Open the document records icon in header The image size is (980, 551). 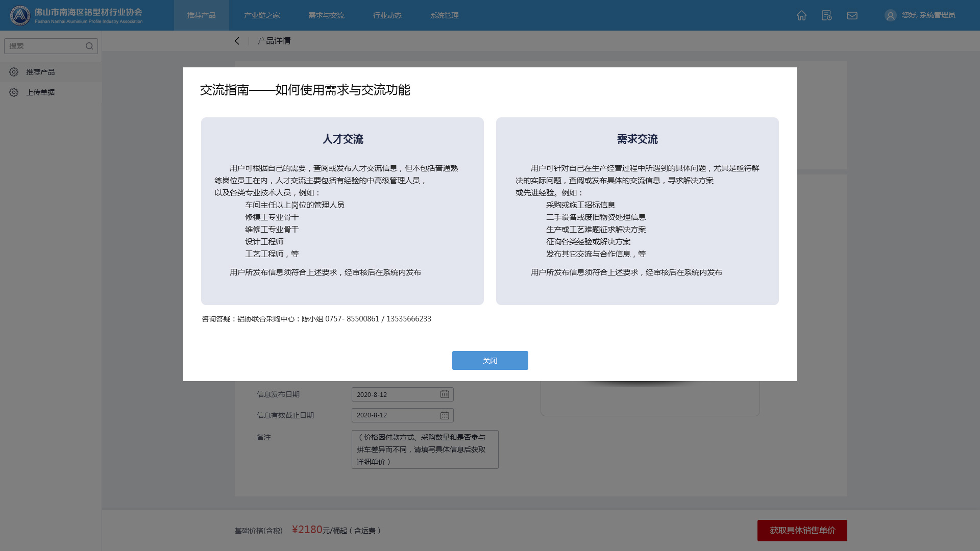tap(826, 15)
